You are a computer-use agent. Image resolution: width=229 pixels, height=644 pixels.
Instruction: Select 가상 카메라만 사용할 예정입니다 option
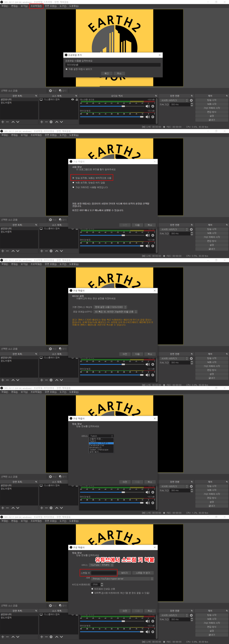click(90, 187)
